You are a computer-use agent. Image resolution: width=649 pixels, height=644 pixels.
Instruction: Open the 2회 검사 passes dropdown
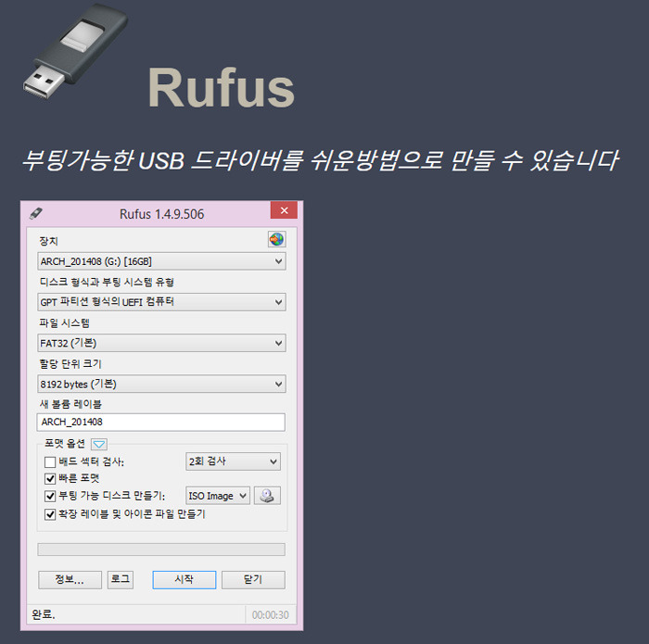coord(233,461)
